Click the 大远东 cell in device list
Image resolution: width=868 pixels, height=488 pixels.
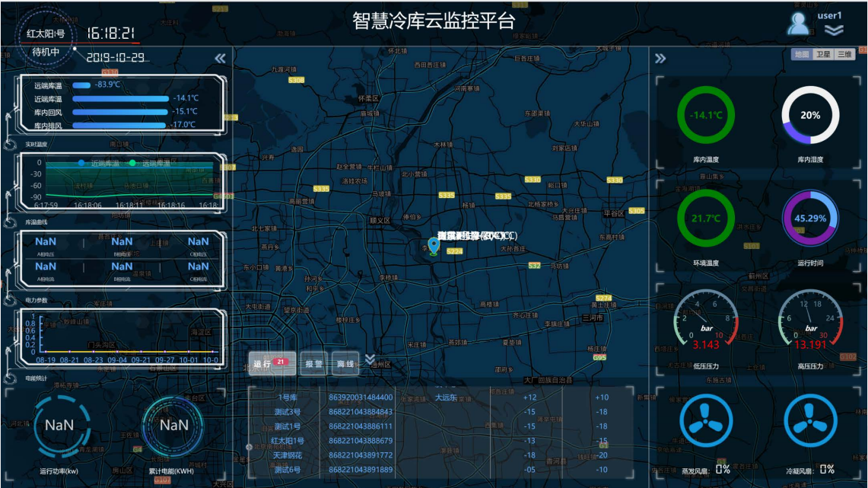point(446,397)
